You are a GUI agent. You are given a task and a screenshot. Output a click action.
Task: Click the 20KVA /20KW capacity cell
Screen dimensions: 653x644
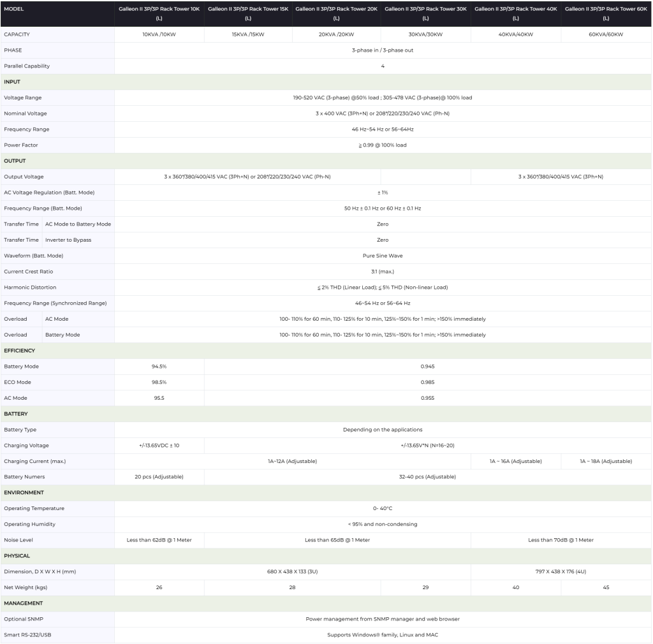point(337,34)
